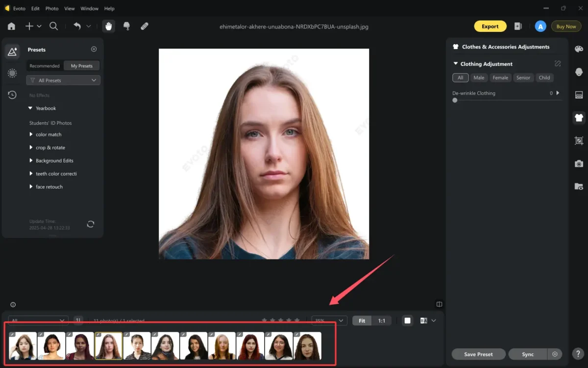Expand the Background Edits preset
The height and width of the screenshot is (368, 588).
point(31,161)
